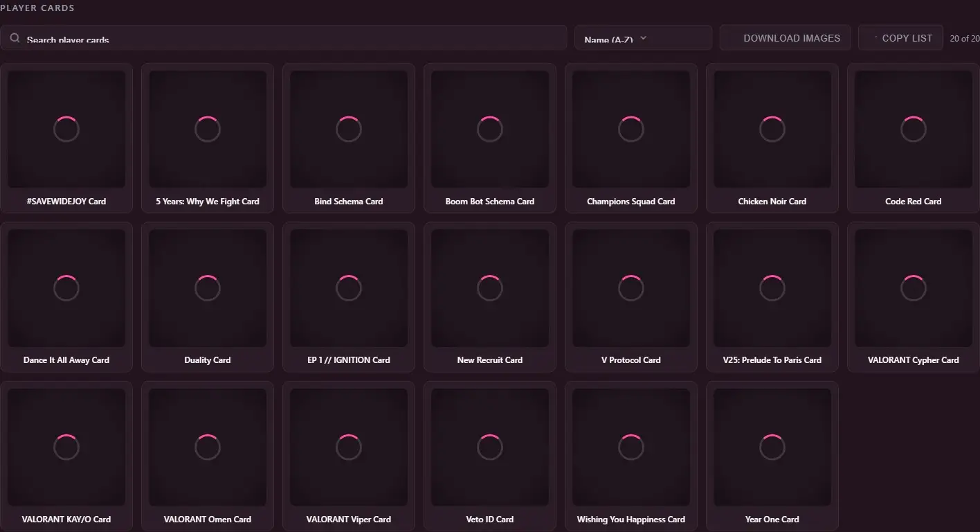The image size is (980, 532).
Task: Click the Wishing You Happiness Card label
Action: coord(631,520)
